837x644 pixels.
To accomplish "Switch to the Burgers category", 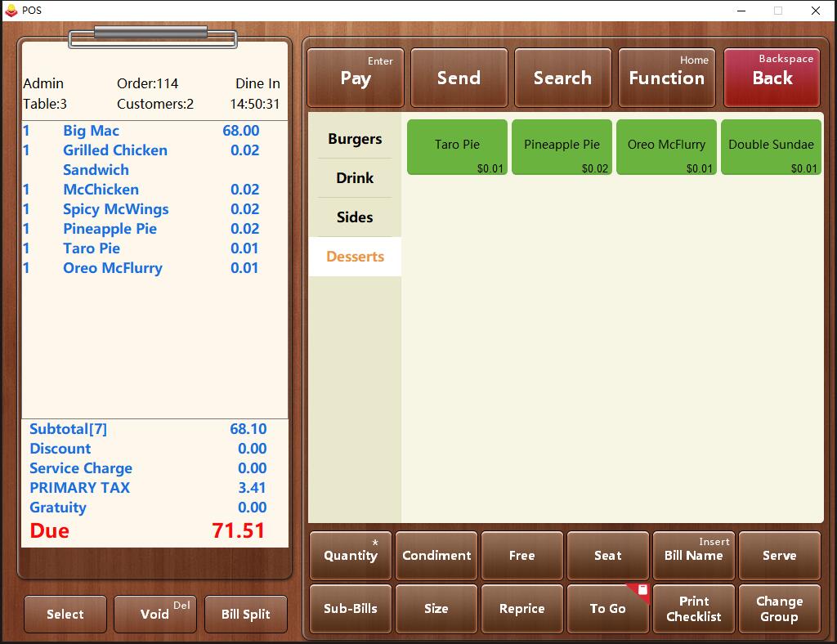I will click(x=354, y=139).
